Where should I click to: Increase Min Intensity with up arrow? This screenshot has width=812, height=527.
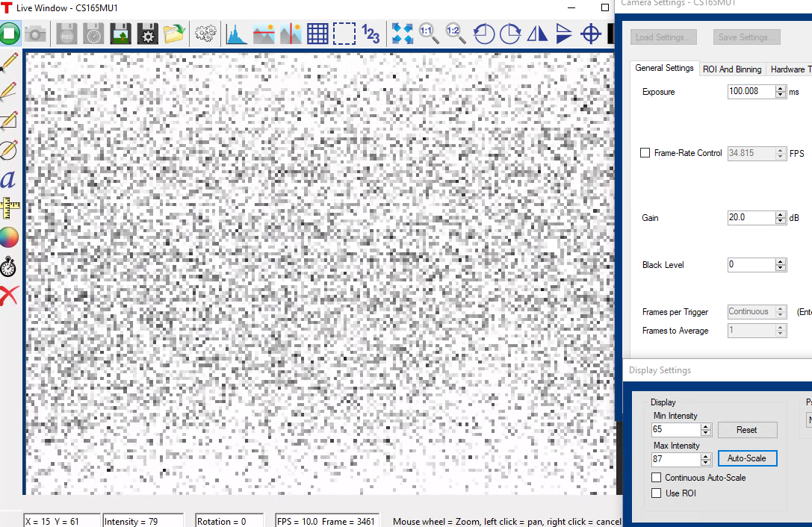[x=705, y=426]
